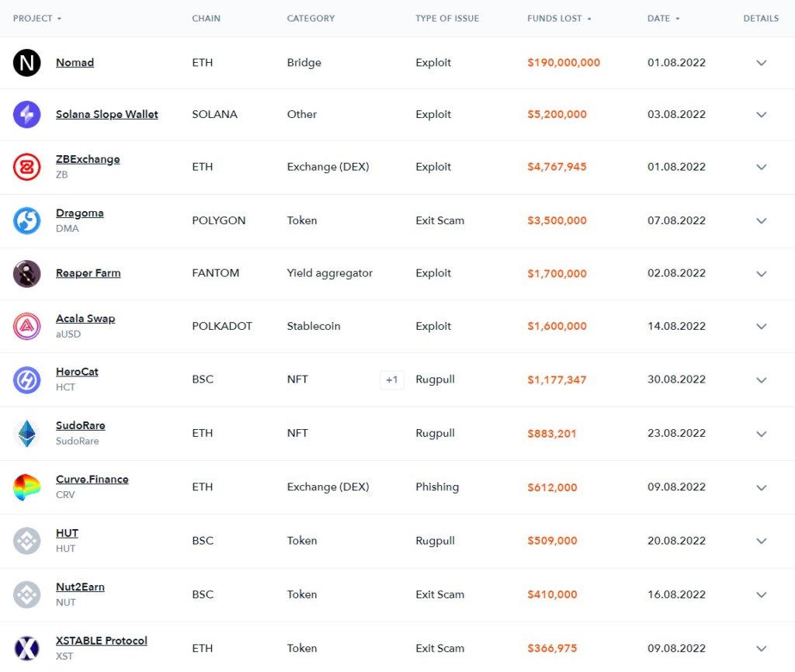
Task: Click the Curve.Finance rainbow logo icon
Action: 26,487
